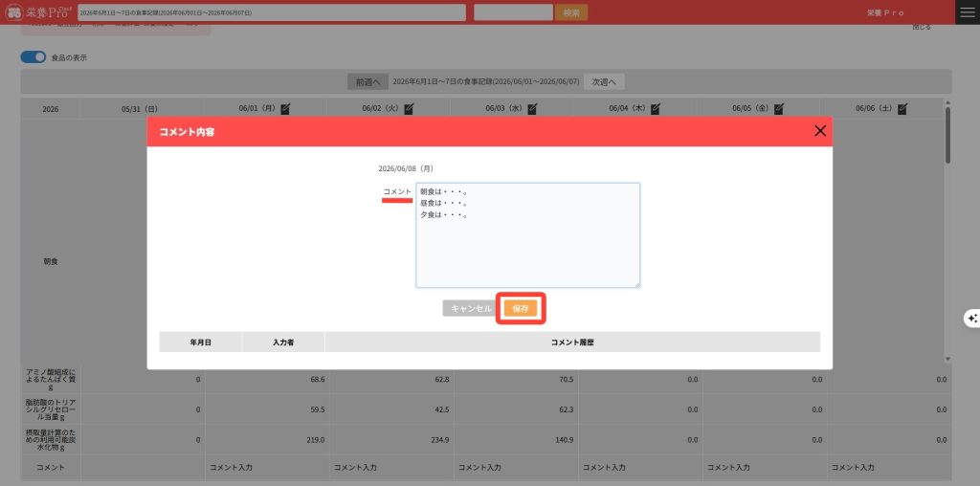Click the 栄養Ｐｒｏ user label in header
The height and width of the screenshot is (486, 980).
[885, 12]
